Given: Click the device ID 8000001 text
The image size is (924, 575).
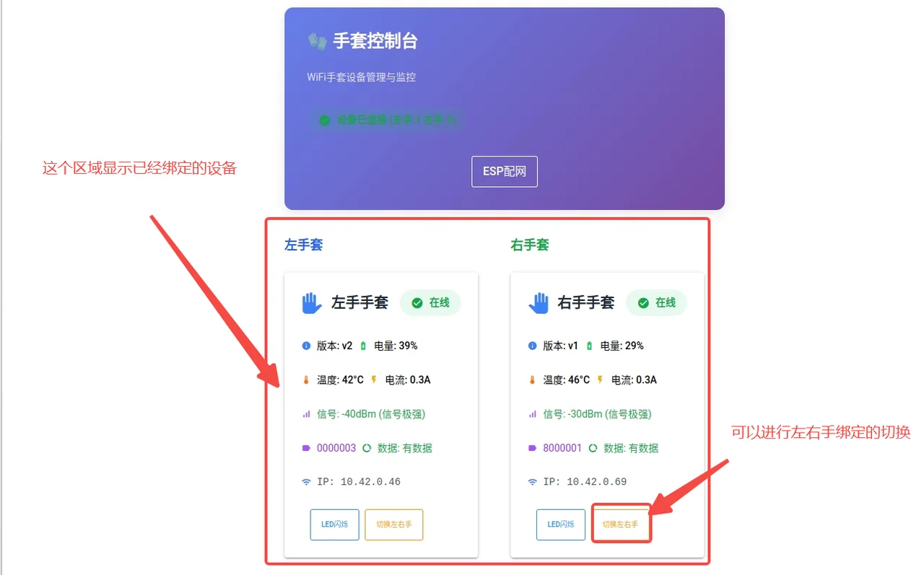Looking at the screenshot, I should point(562,448).
